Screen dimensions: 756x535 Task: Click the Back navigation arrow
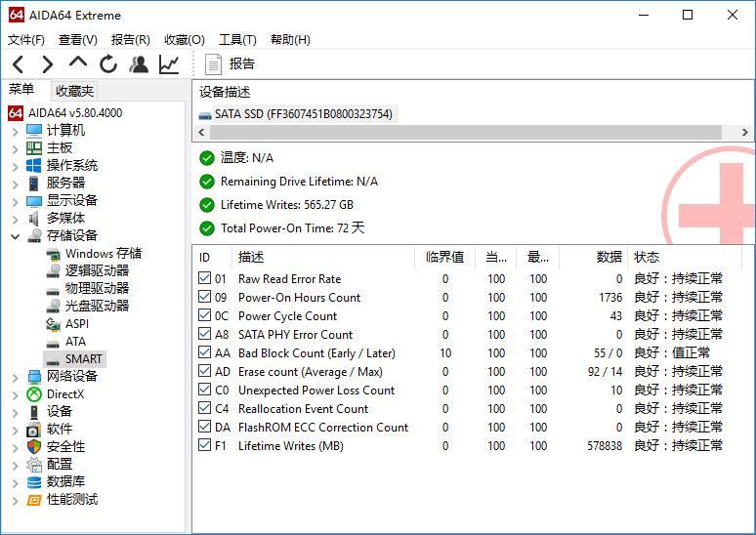19,64
